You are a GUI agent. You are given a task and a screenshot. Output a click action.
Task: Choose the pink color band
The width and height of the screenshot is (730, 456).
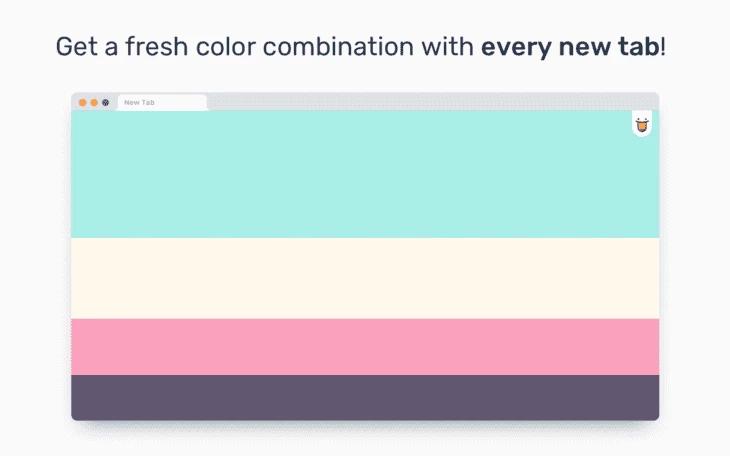point(365,346)
